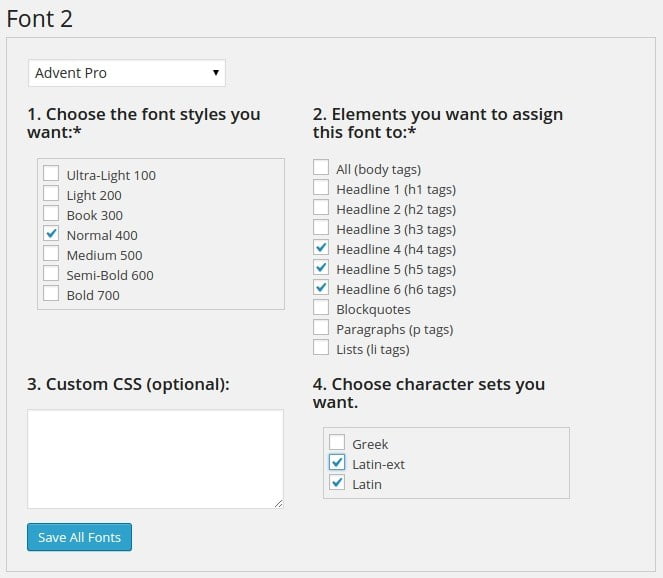Click the 'Choose the font styles you want' heading

point(144,123)
